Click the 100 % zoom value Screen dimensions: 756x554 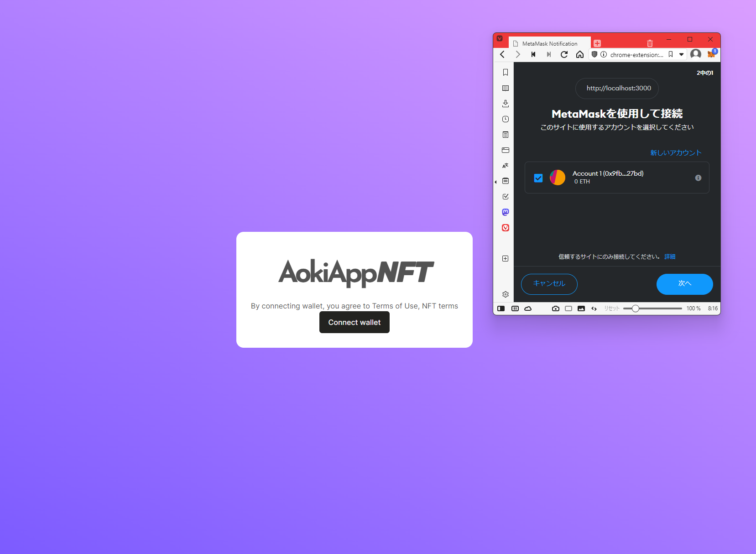click(693, 308)
